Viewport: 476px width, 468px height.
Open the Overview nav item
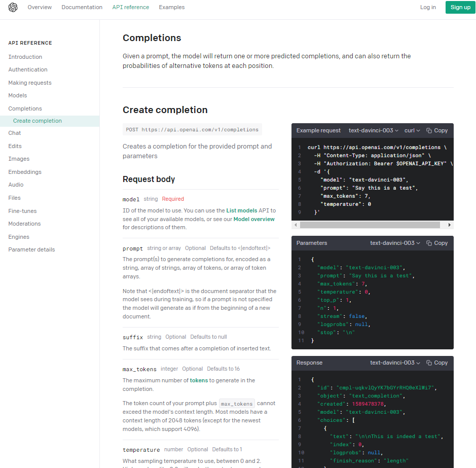tap(40, 7)
